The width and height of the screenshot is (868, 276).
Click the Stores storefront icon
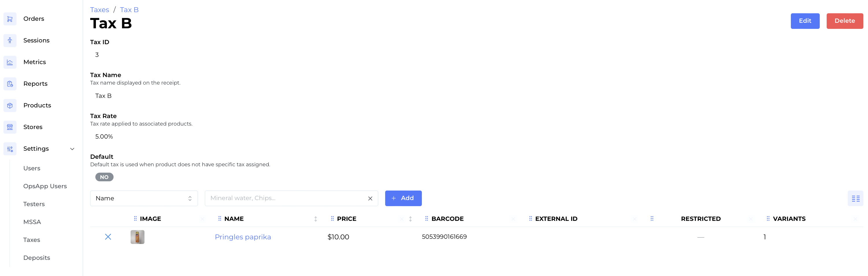pos(10,127)
